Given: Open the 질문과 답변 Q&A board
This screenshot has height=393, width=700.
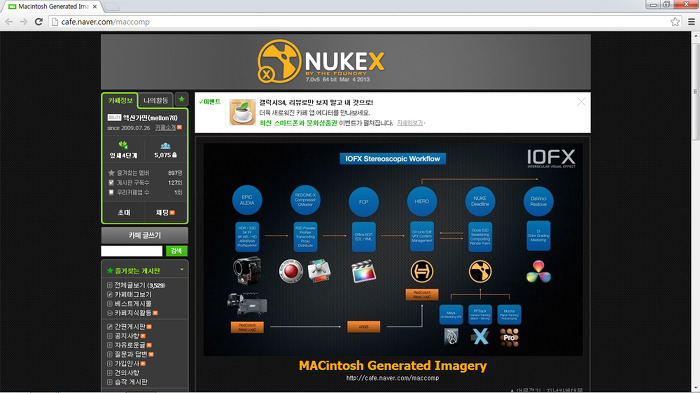Looking at the screenshot, I should click(130, 355).
